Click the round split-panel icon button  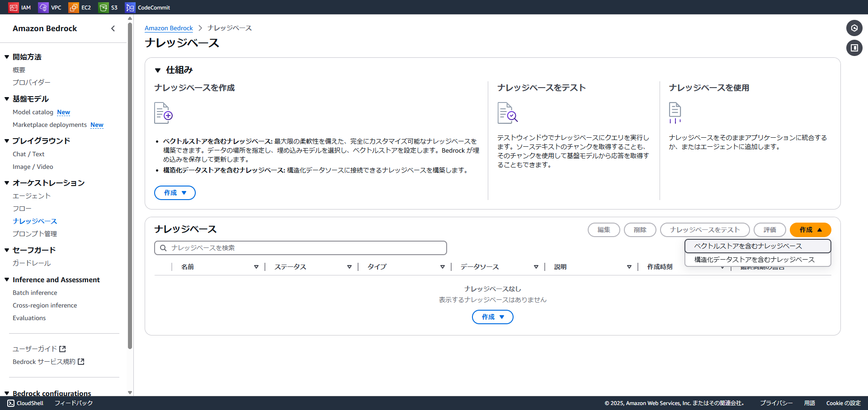pyautogui.click(x=854, y=47)
